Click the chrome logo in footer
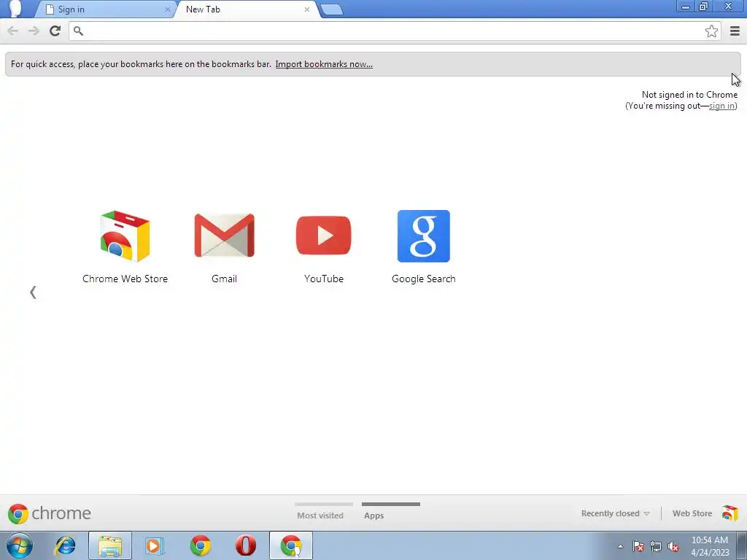The width and height of the screenshot is (747, 560). pyautogui.click(x=49, y=513)
